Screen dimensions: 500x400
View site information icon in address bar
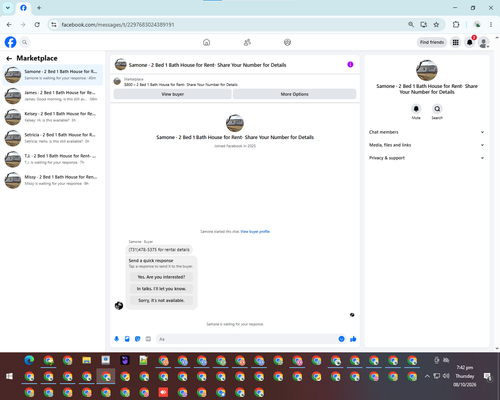tap(54, 25)
